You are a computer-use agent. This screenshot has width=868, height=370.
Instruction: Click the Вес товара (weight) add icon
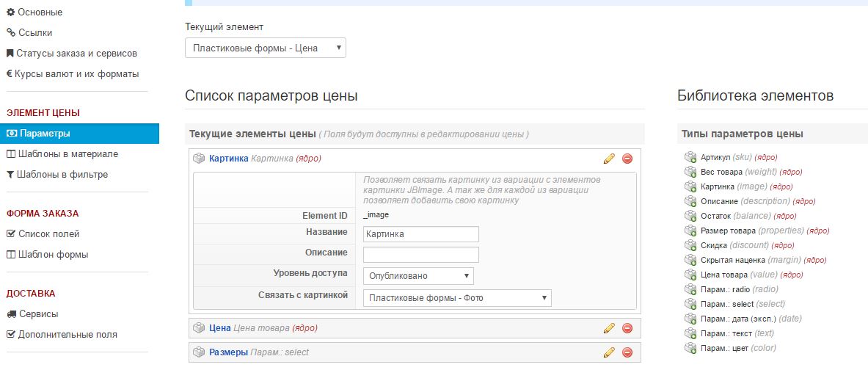[690, 172]
